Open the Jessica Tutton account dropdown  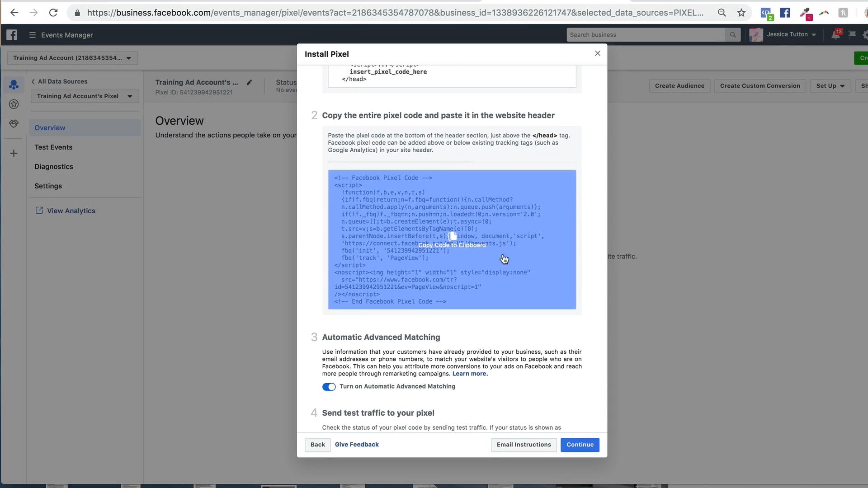tap(791, 34)
